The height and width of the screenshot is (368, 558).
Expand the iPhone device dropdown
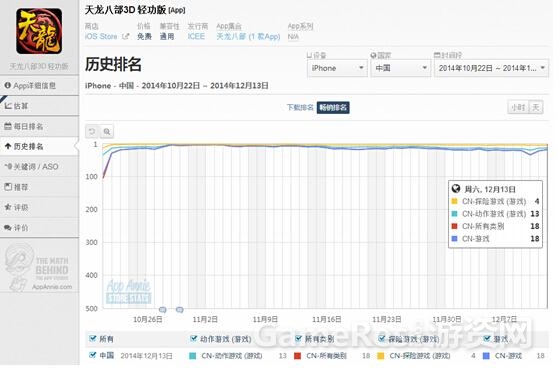coord(337,68)
